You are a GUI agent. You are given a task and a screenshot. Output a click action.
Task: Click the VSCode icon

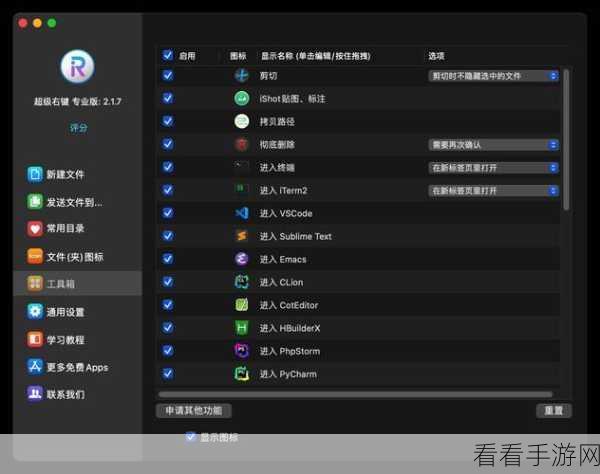point(241,213)
